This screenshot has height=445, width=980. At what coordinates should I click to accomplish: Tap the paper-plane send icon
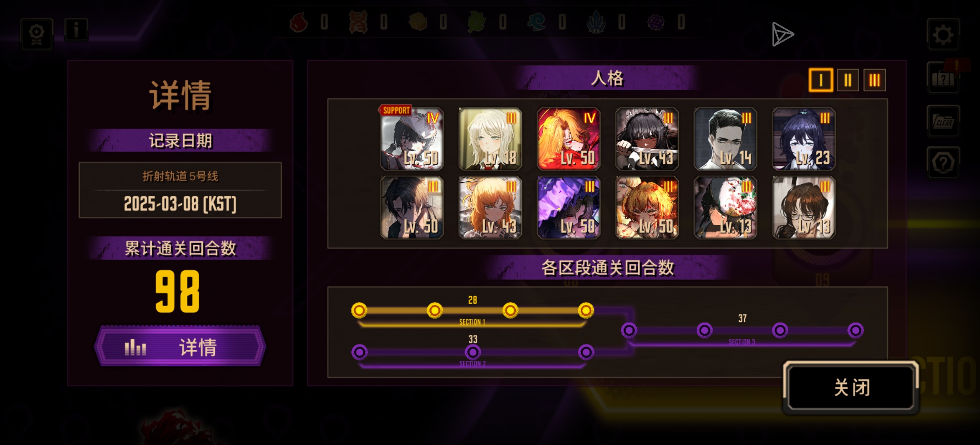(782, 34)
